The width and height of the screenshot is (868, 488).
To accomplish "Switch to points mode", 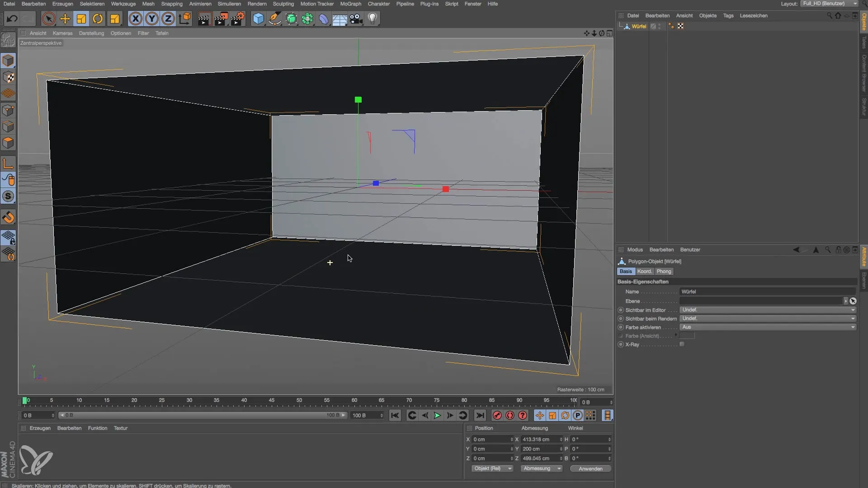I will [x=8, y=110].
